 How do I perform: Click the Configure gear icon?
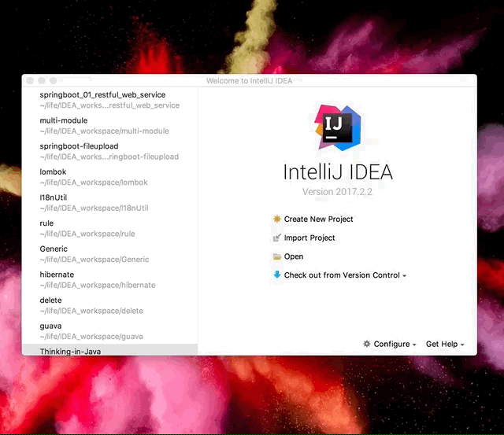coord(367,344)
